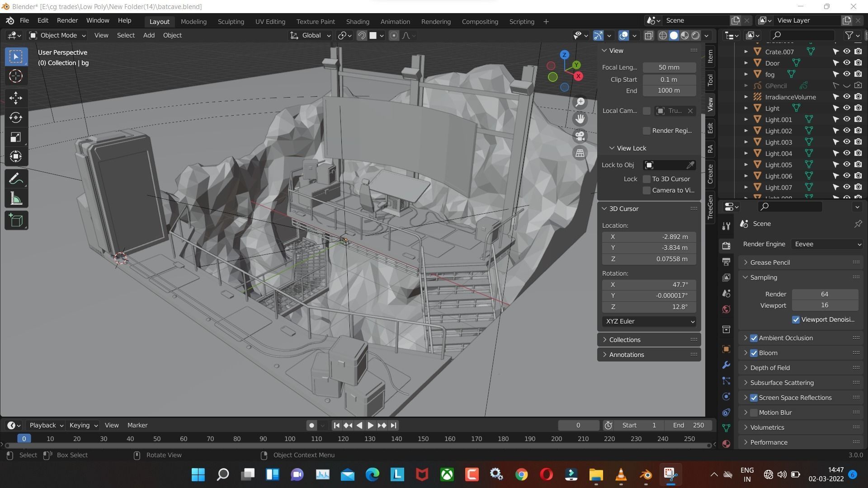Expand the Light.003 outliner item

[746, 142]
